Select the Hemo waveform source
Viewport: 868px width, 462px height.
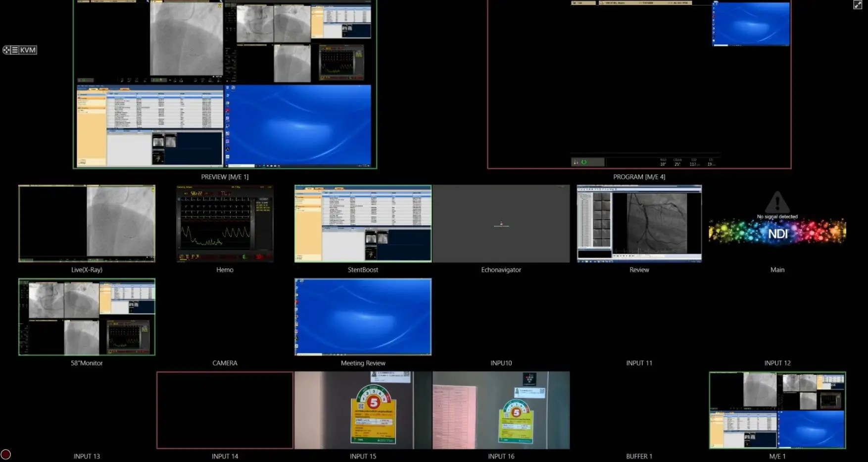click(x=225, y=223)
